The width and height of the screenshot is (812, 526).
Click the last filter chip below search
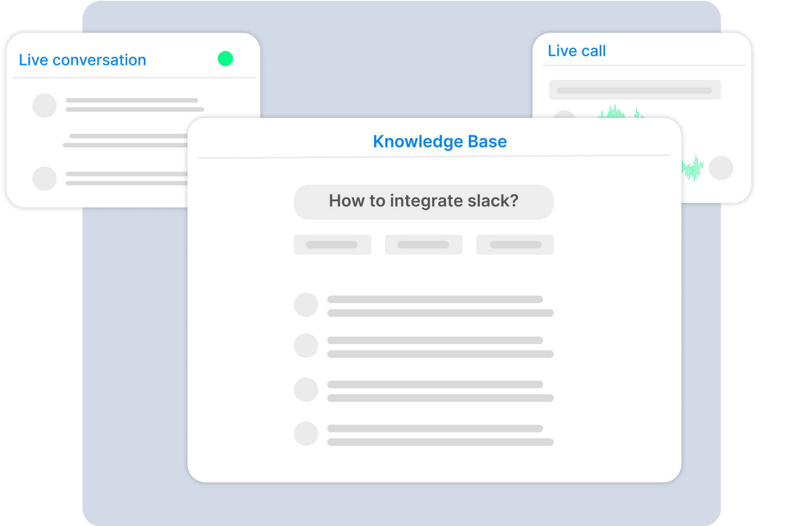(x=515, y=244)
